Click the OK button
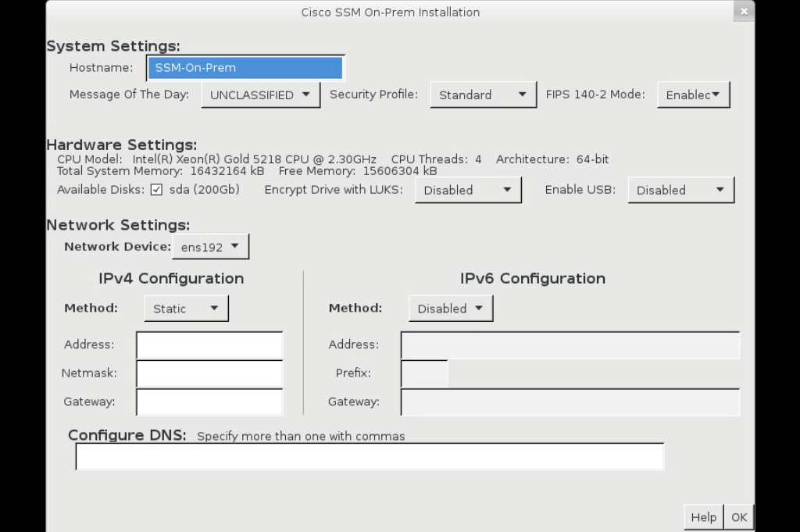Viewport: 800px width, 532px height. click(739, 518)
